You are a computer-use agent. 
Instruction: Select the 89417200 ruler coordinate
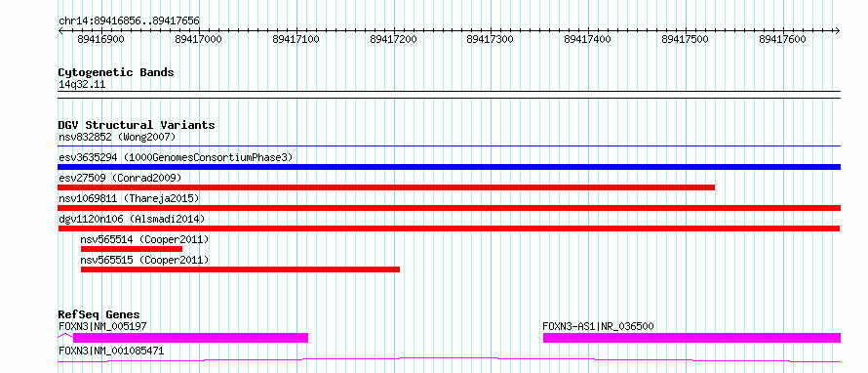click(394, 39)
